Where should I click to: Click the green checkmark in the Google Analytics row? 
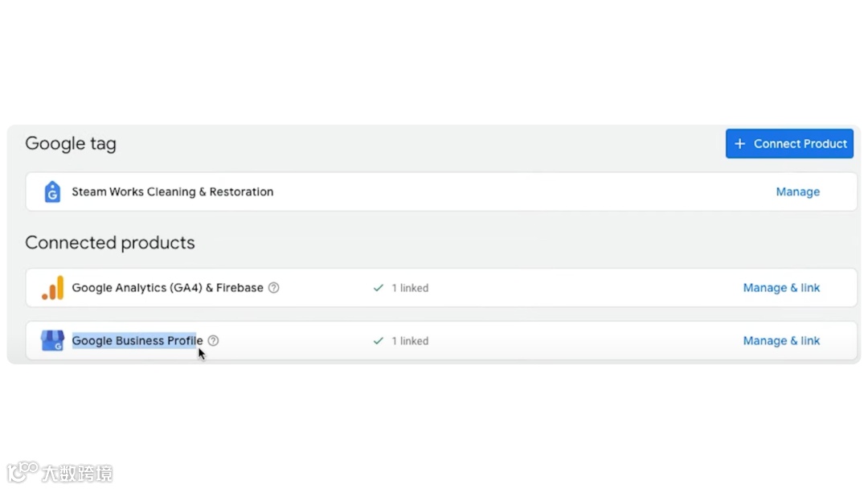[x=379, y=288]
